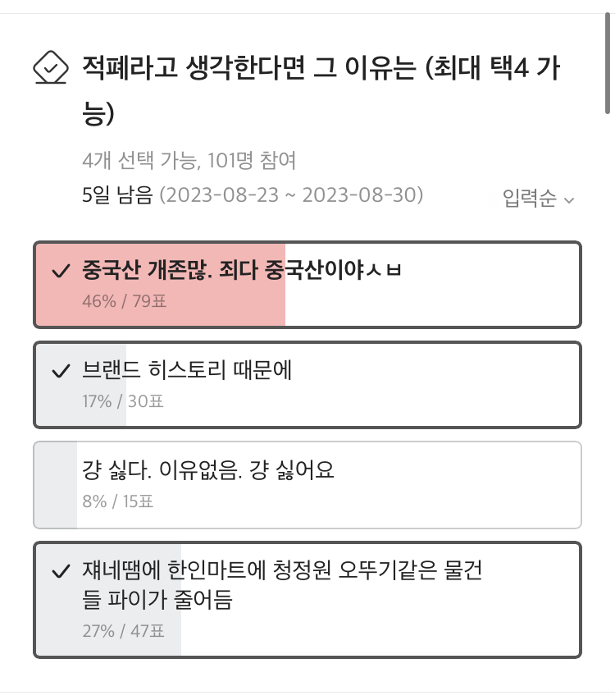Open the 입력순 sort order dropdown
615x700 pixels.
530,198
